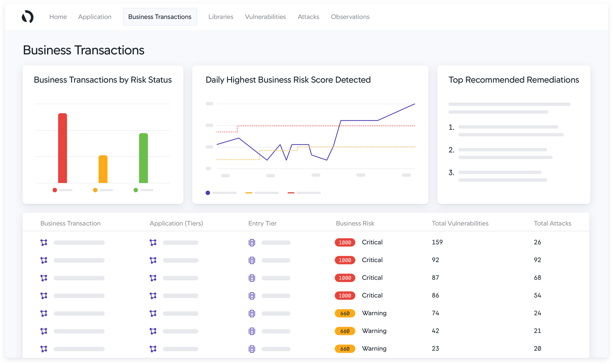The width and height of the screenshot is (613, 364).
Task: Click the 1000 risk badge beside 159 vulnerabilities
Action: [345, 242]
